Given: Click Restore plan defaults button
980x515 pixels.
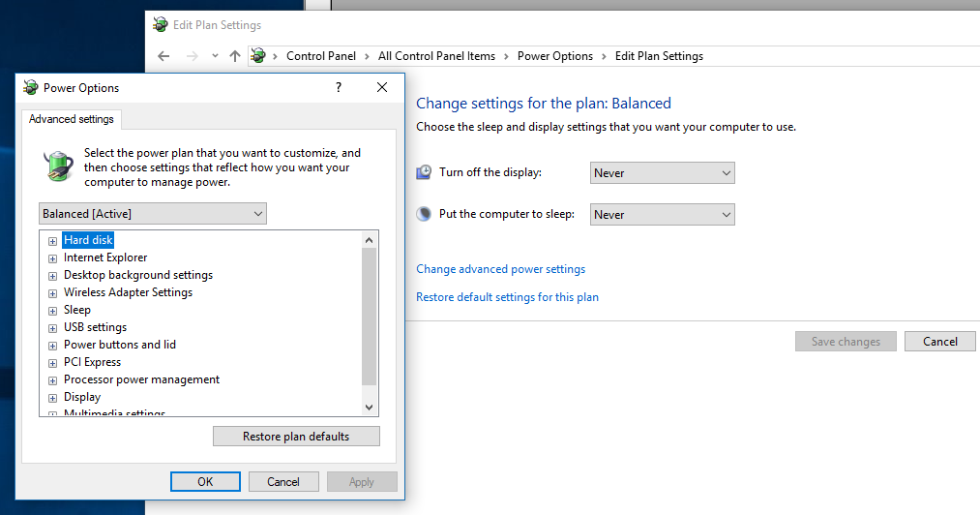Looking at the screenshot, I should tap(296, 437).
